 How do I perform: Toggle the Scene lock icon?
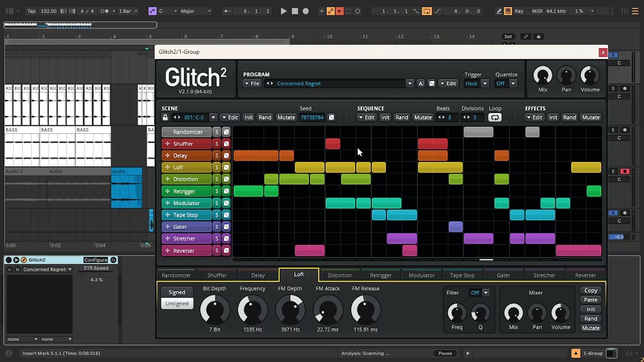tap(165, 118)
